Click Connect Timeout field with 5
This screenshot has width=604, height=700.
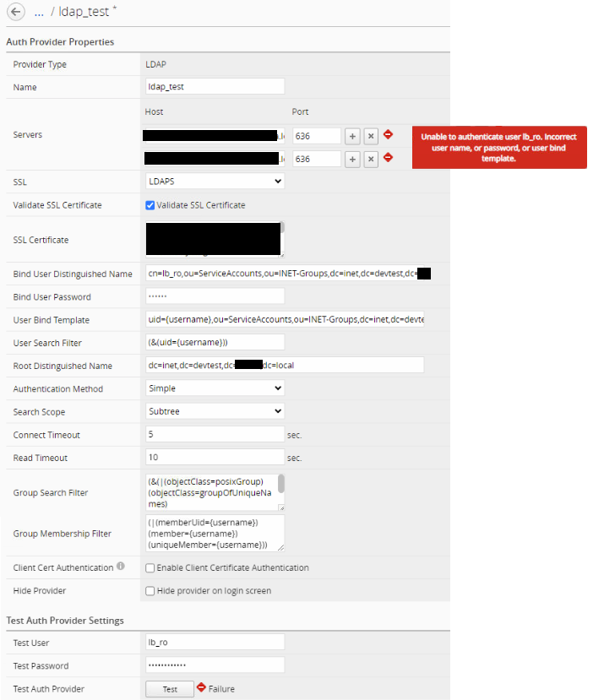click(x=215, y=434)
